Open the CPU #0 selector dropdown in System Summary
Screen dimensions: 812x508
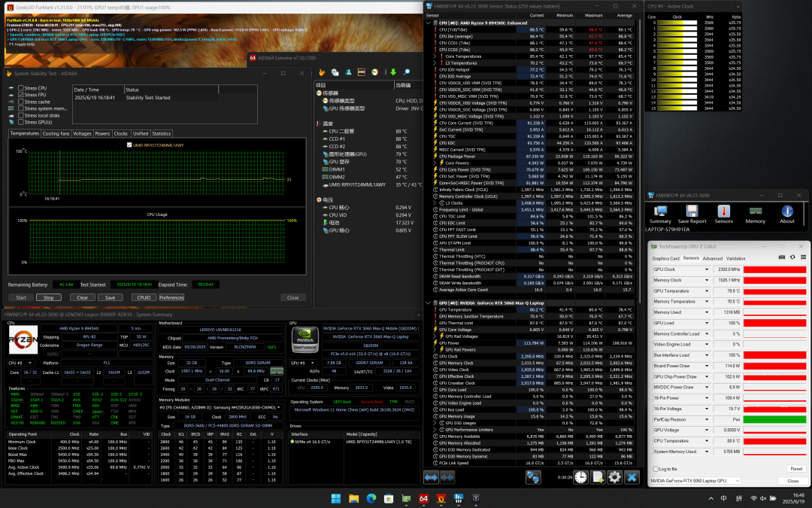[x=21, y=363]
